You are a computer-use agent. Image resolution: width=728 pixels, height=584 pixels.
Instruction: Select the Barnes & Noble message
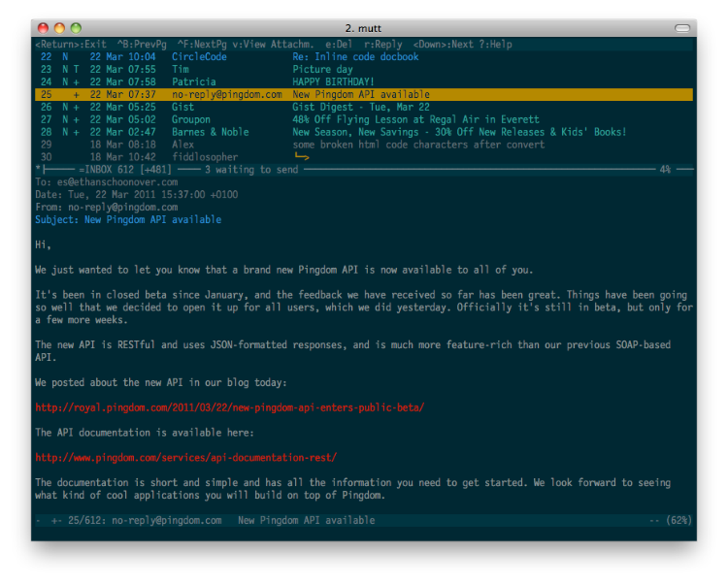(x=364, y=132)
